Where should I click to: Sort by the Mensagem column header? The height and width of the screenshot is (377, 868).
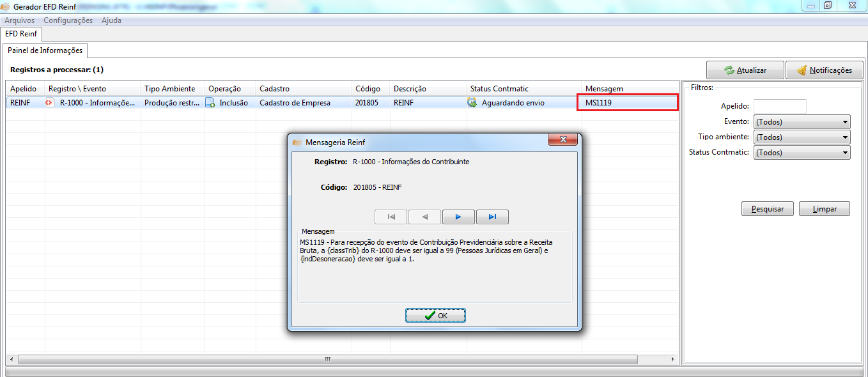630,89
